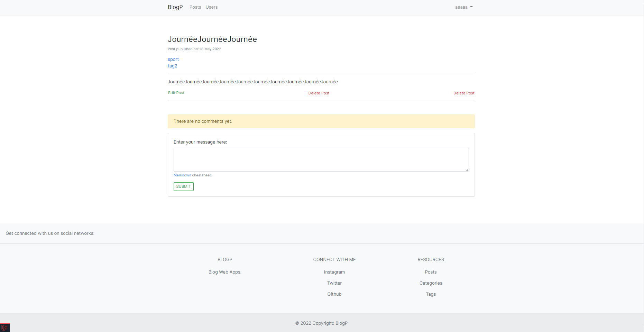Click Edit Post for this article
The height and width of the screenshot is (332, 644).
coord(176,93)
